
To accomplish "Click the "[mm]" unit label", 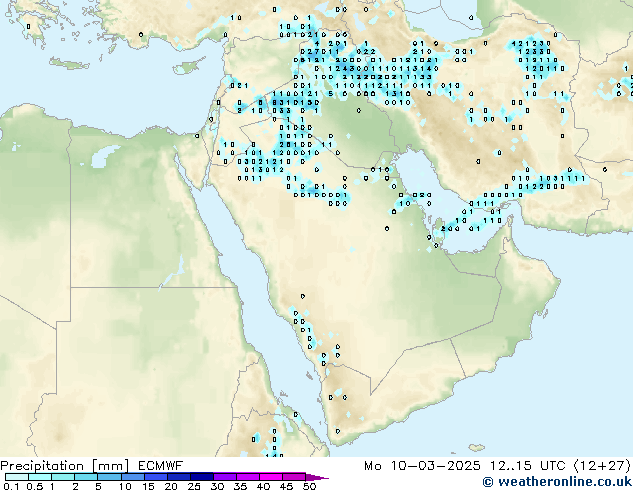I will tap(110, 466).
